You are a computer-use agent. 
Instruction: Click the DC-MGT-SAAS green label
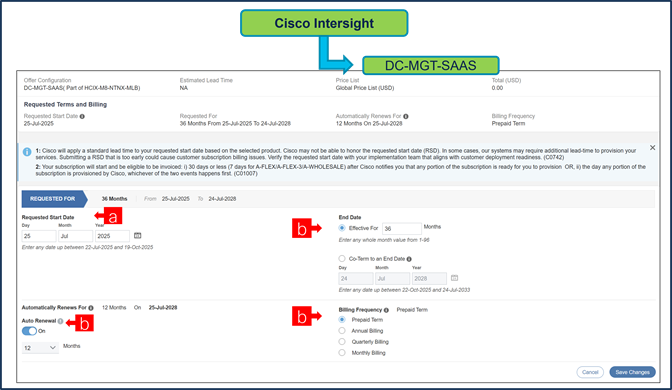(x=430, y=66)
